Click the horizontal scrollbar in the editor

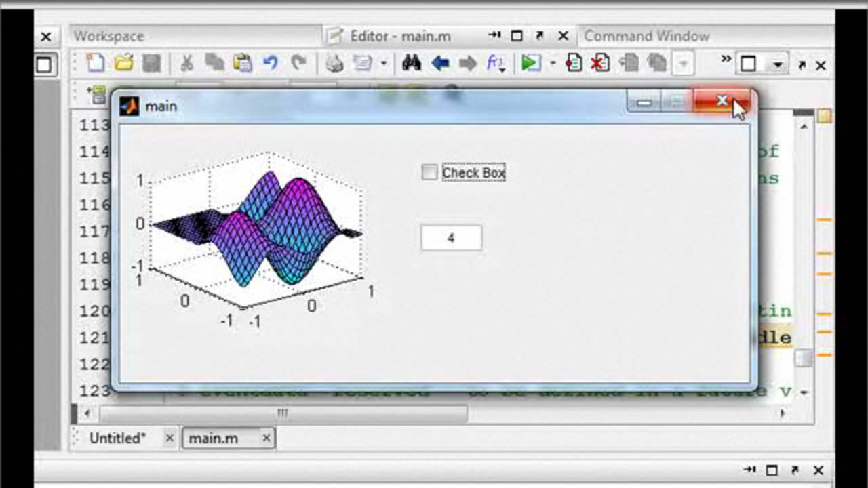(283, 413)
